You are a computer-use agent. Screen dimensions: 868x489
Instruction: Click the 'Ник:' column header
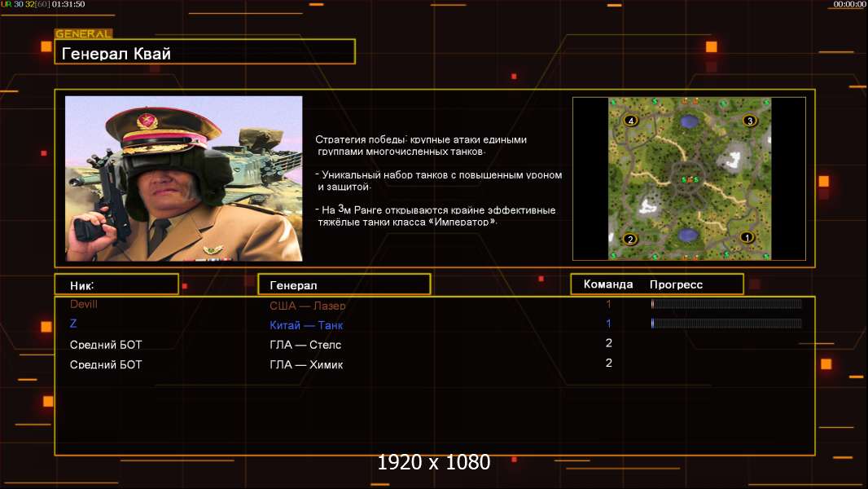(x=116, y=284)
